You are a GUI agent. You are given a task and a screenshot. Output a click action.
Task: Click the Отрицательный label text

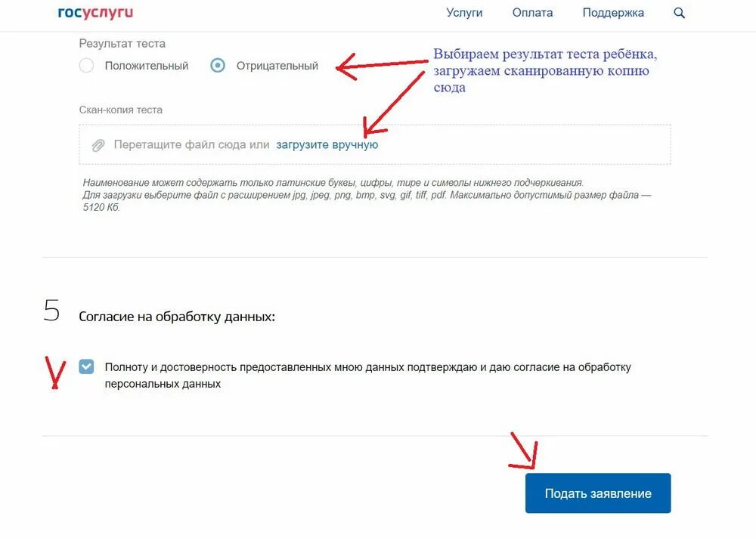[x=277, y=66]
